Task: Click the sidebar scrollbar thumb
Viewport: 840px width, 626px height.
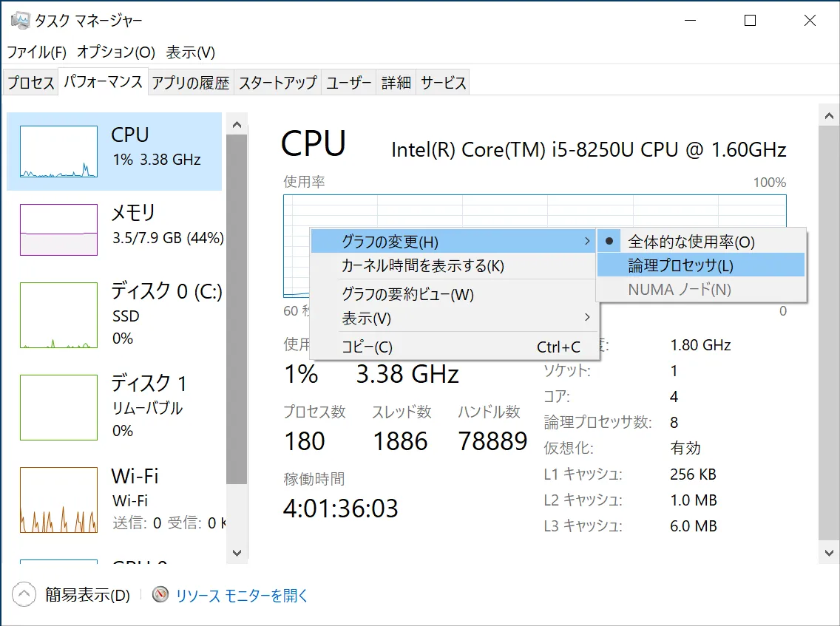Action: (237, 310)
